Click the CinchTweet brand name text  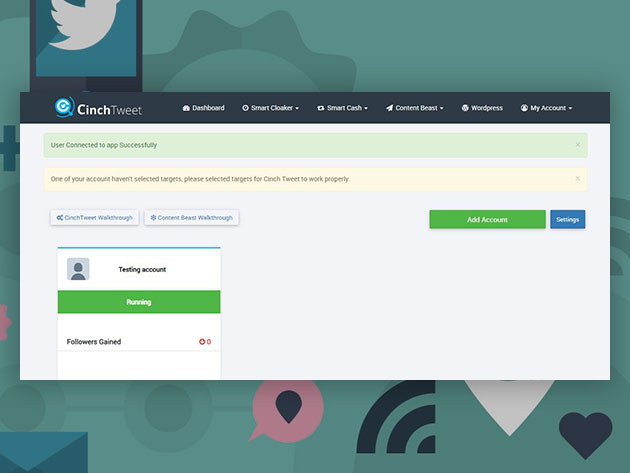(109, 110)
